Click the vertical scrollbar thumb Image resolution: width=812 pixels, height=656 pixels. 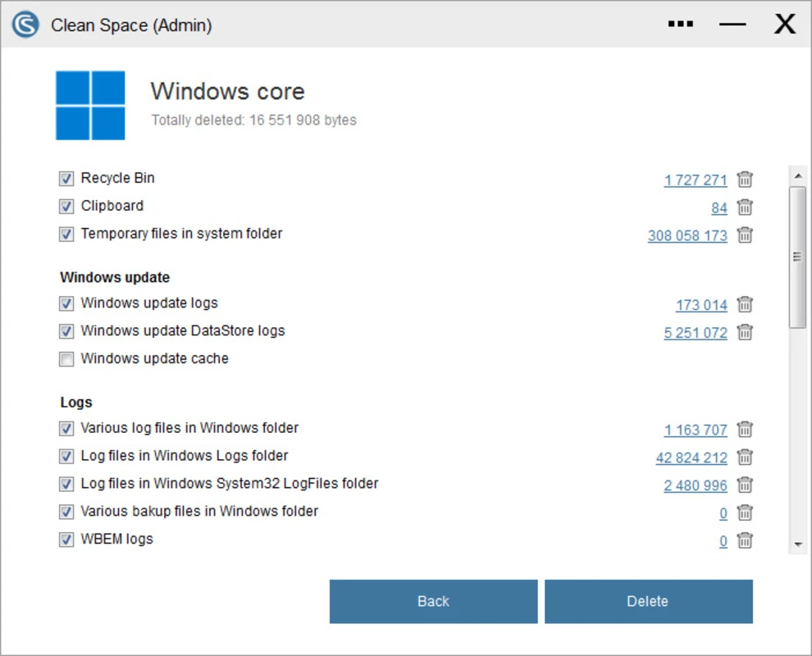(x=797, y=257)
